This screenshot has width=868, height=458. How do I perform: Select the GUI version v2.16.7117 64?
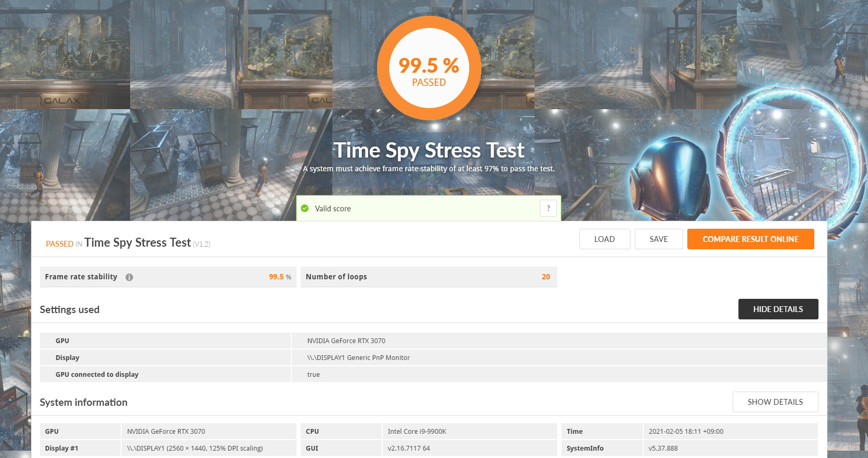[409, 449]
